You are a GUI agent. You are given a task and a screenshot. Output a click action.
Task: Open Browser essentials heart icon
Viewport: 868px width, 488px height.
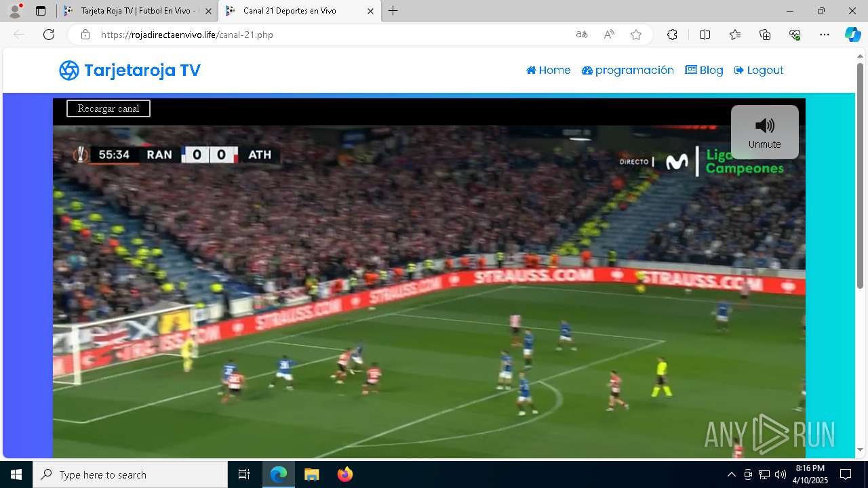pyautogui.click(x=795, y=35)
